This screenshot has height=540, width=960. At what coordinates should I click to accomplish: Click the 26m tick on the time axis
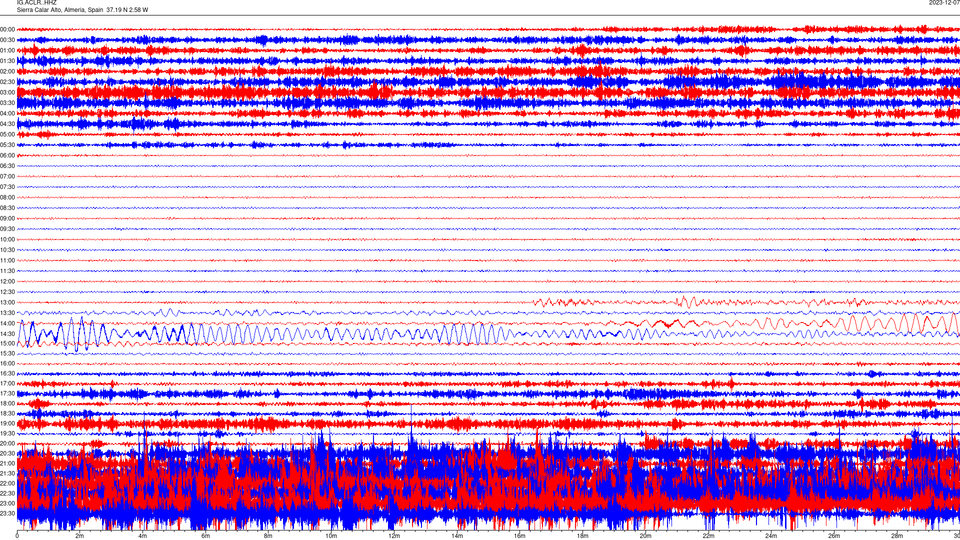pos(834,536)
